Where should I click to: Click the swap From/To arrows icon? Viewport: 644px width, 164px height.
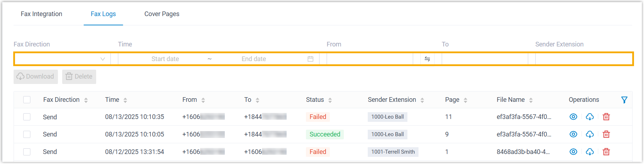pos(427,59)
